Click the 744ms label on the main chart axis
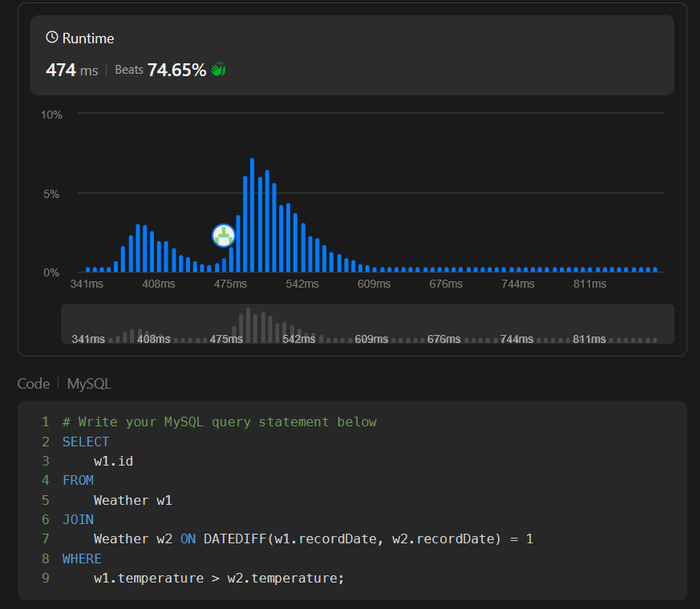Viewport: 700px width, 609px height. 518,284
